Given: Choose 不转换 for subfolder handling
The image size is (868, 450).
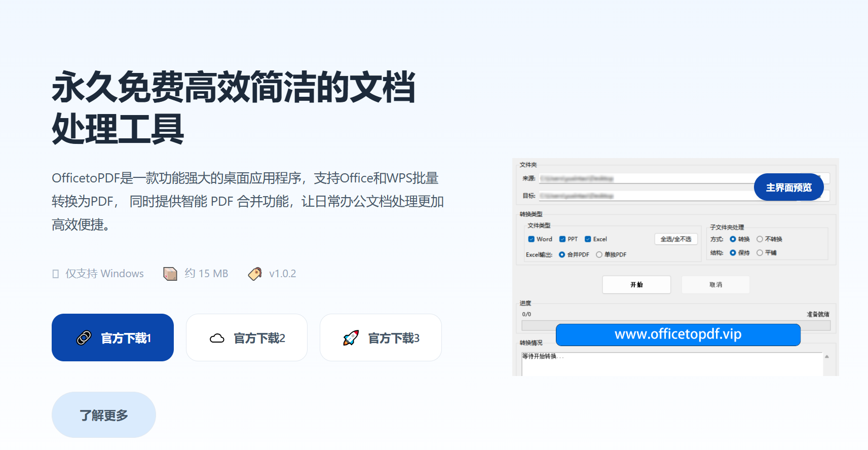Looking at the screenshot, I should tap(760, 239).
